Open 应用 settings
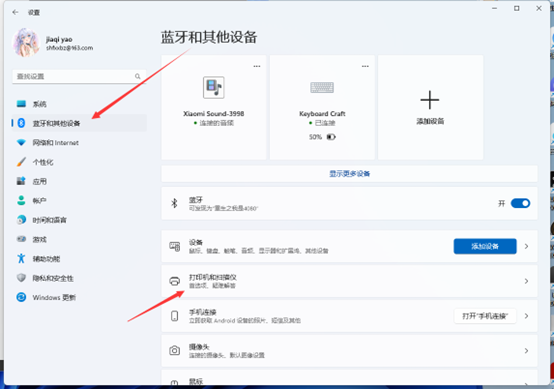Viewport: 554px width, 389px height. tap(79, 181)
